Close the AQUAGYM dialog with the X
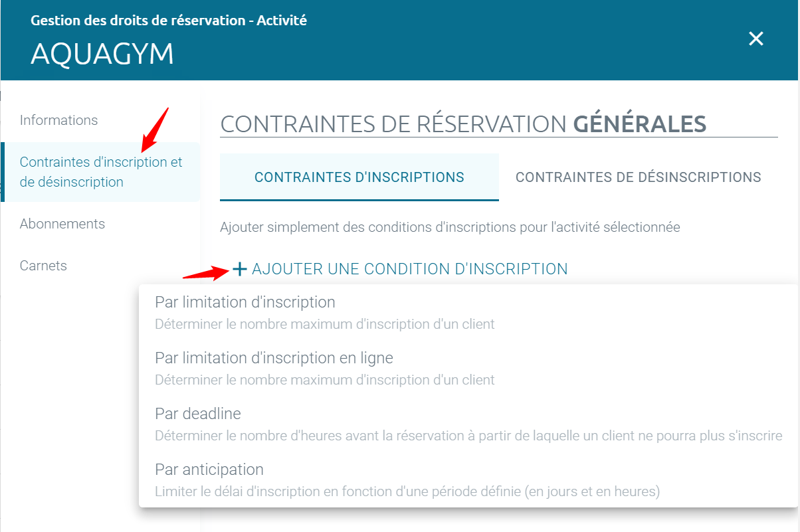The height and width of the screenshot is (532, 800). click(755, 39)
